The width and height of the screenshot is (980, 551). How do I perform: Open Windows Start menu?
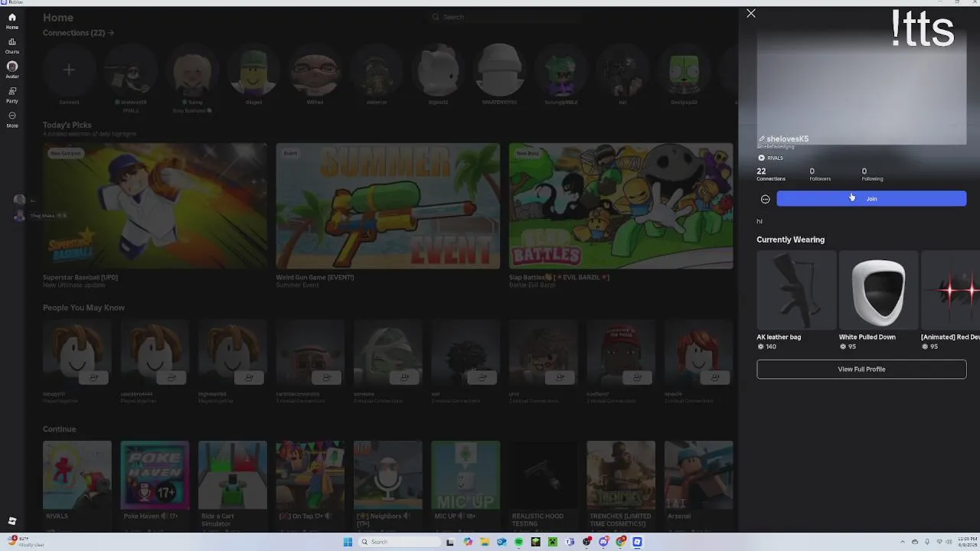348,542
